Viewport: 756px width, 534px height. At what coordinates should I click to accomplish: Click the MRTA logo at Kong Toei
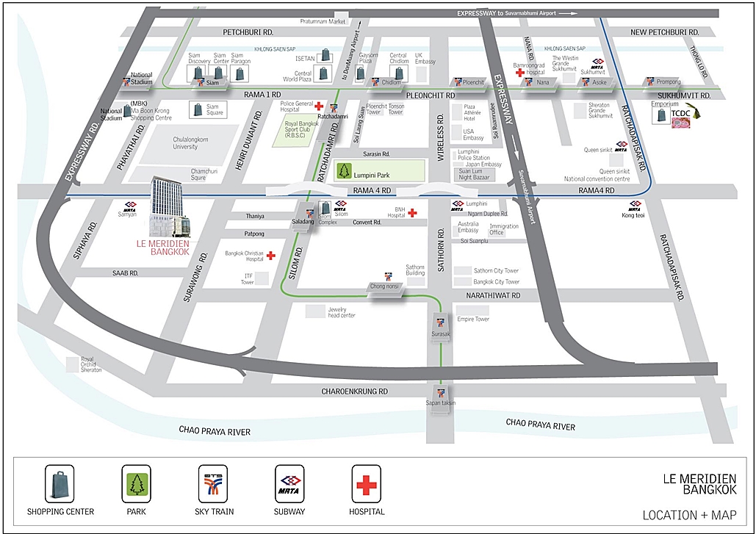(635, 206)
